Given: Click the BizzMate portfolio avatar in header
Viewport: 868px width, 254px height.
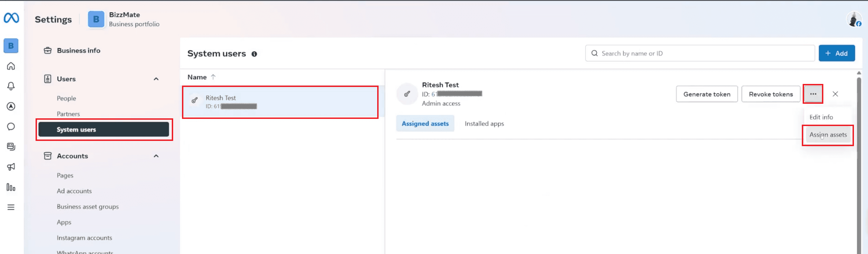Looking at the screenshot, I should point(96,19).
